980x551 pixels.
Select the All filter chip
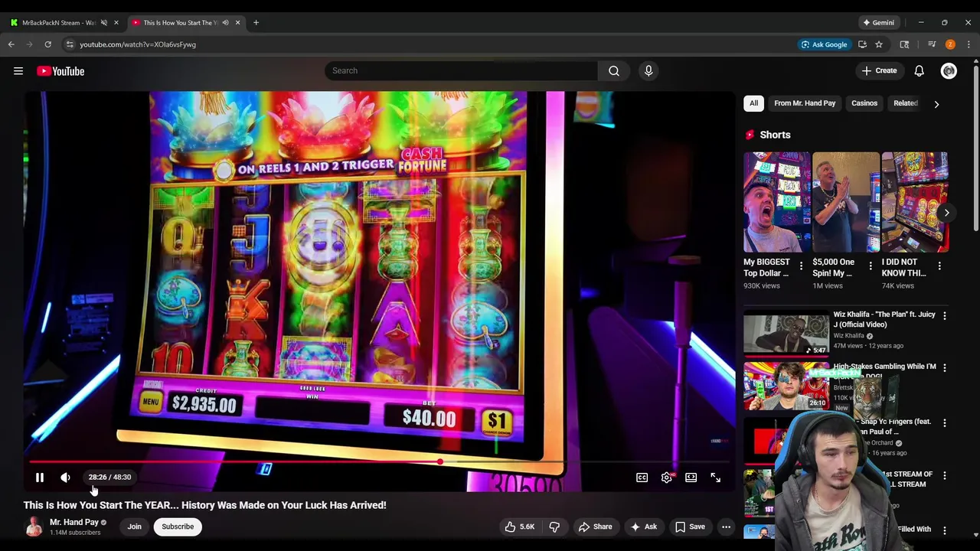point(753,103)
